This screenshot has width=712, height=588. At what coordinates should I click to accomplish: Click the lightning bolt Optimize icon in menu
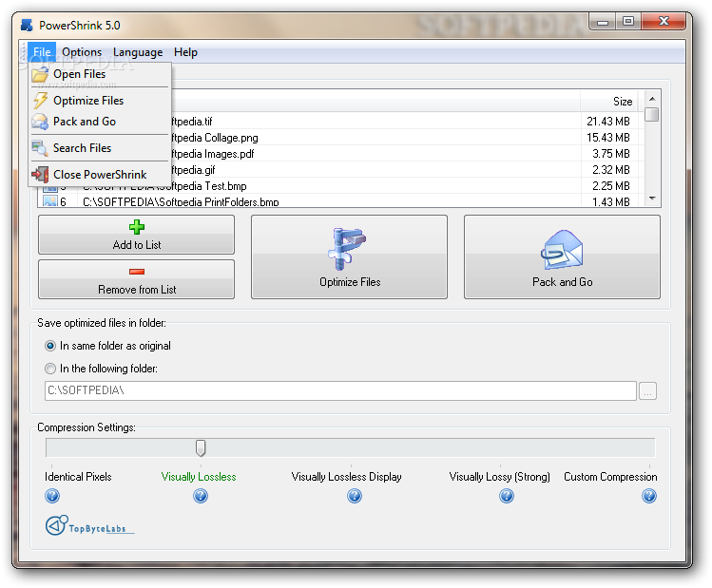40,101
